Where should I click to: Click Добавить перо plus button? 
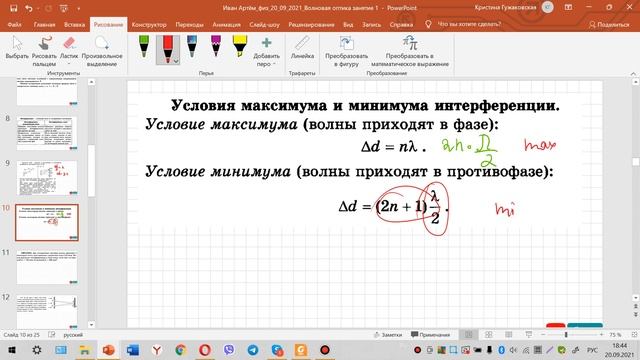point(267,51)
